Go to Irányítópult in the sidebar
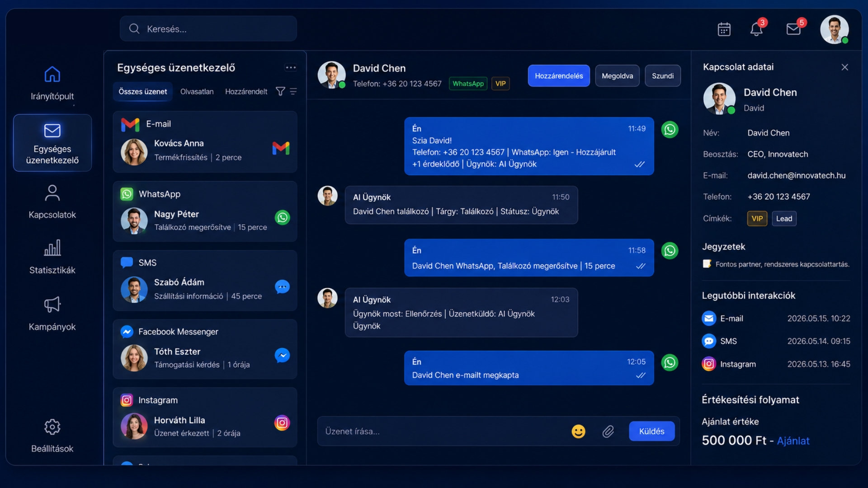 [x=52, y=83]
